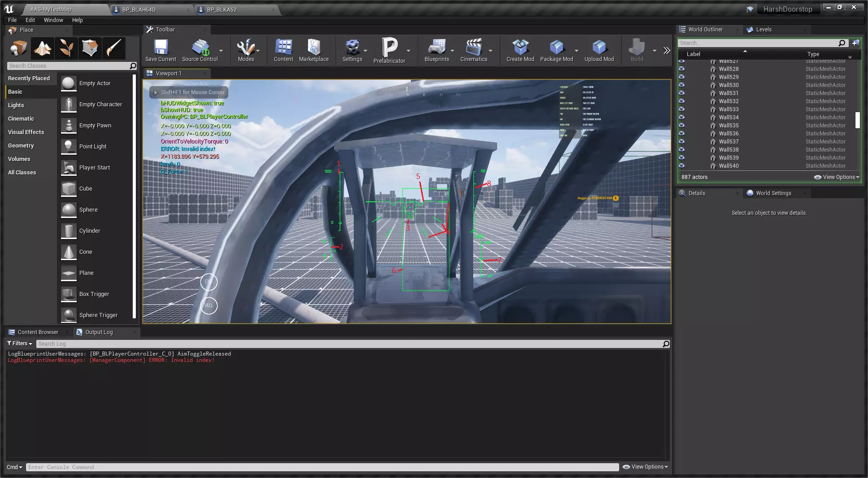Toggle visibility eye for Wall530

click(681, 85)
